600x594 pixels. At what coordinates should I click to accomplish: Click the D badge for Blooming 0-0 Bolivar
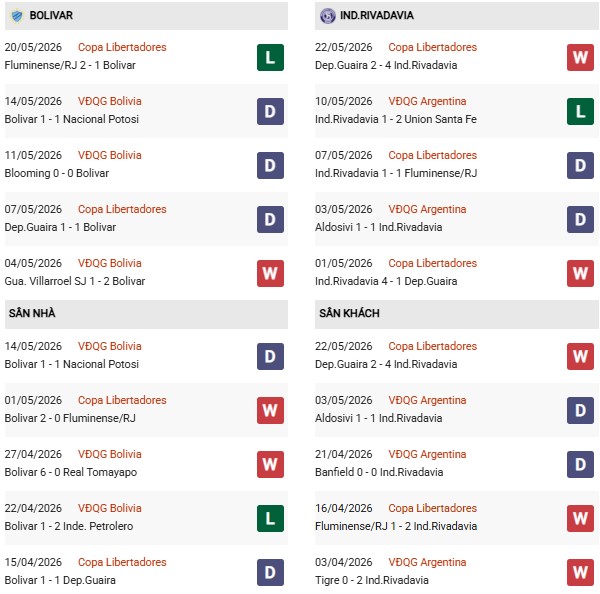[x=270, y=165]
